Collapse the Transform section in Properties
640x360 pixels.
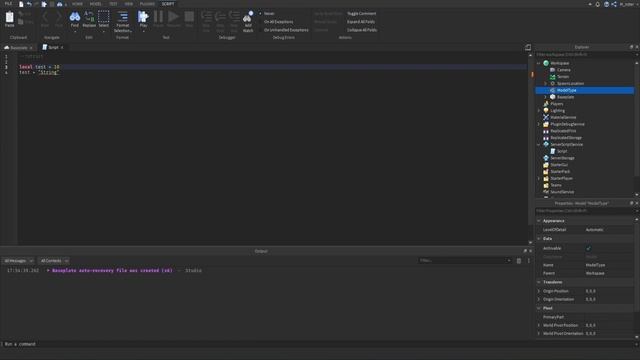539,282
